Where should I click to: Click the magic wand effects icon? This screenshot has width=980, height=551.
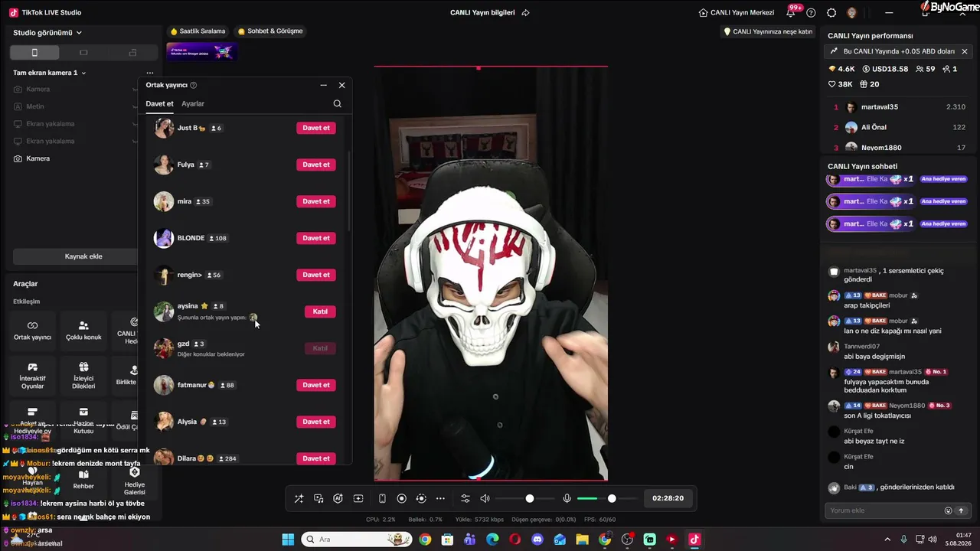click(x=299, y=498)
